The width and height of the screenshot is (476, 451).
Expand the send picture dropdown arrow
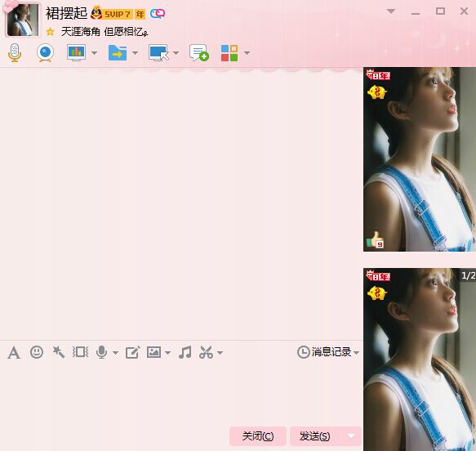167,353
